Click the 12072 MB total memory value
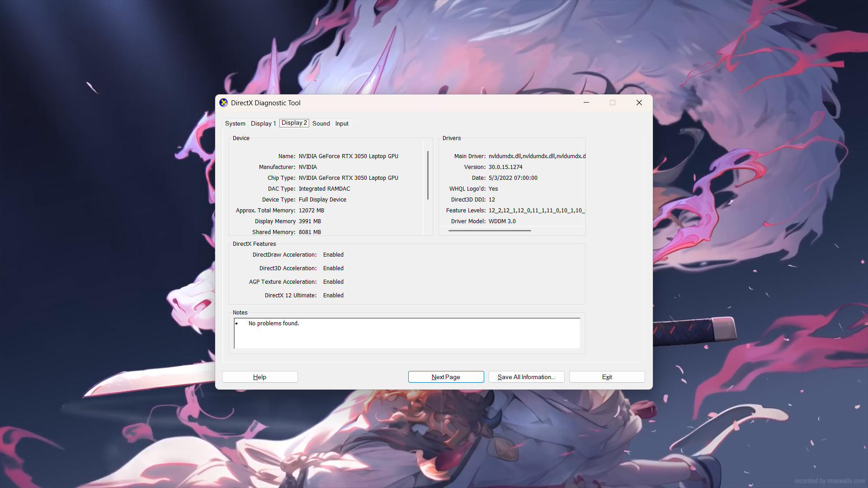 click(x=311, y=211)
